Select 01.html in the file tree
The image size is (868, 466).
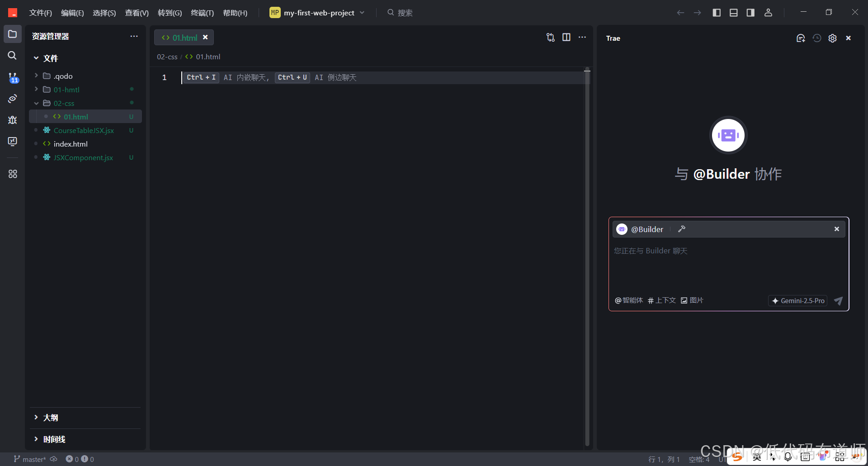point(86,117)
